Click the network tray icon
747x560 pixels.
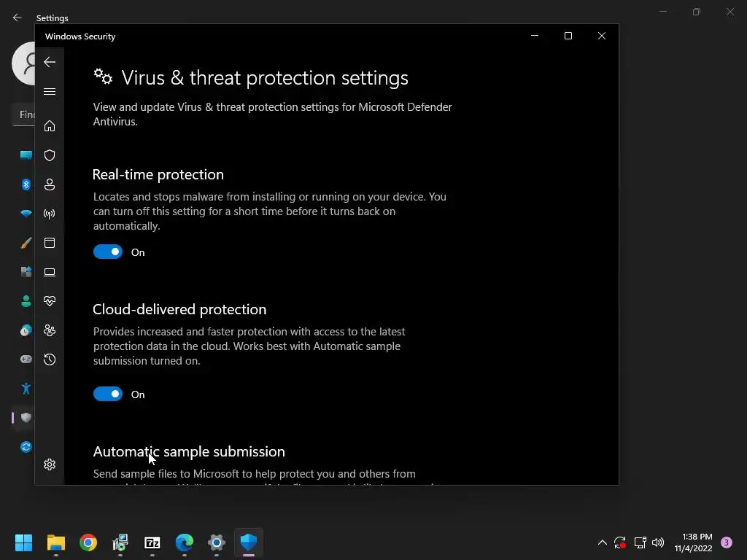pyautogui.click(x=640, y=542)
